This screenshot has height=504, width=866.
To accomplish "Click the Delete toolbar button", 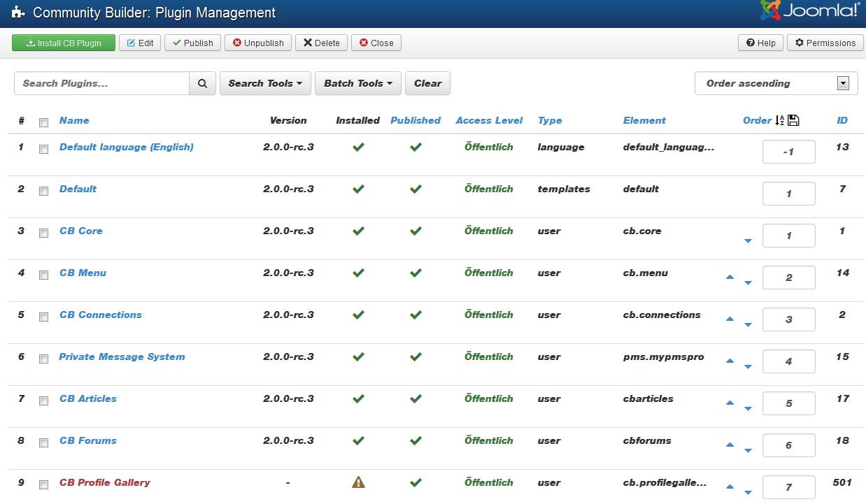I will [x=322, y=43].
